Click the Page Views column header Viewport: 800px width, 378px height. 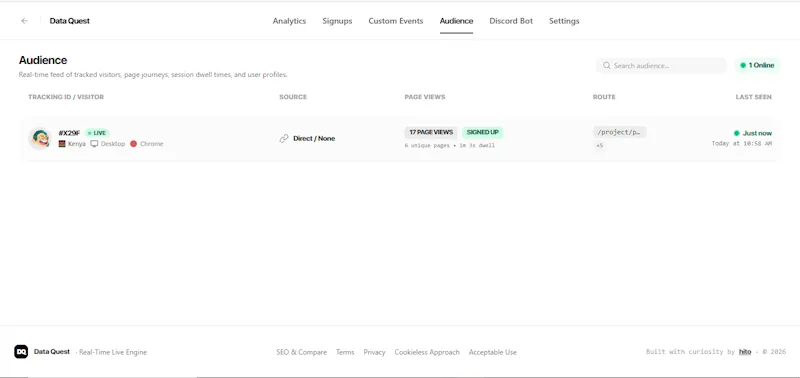click(x=424, y=97)
